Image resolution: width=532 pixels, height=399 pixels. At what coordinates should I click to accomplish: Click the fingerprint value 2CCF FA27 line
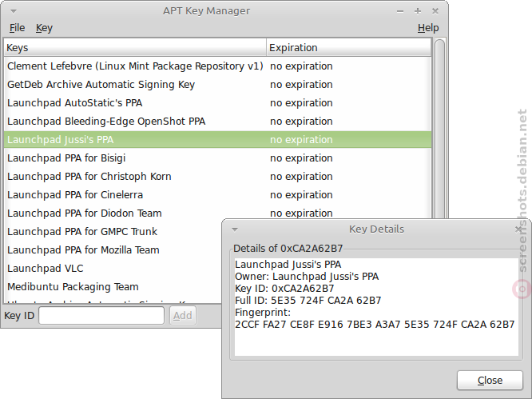pyautogui.click(x=375, y=325)
